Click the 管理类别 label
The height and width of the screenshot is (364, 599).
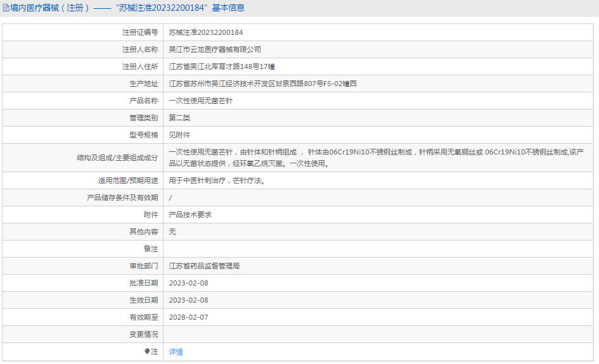(144, 118)
